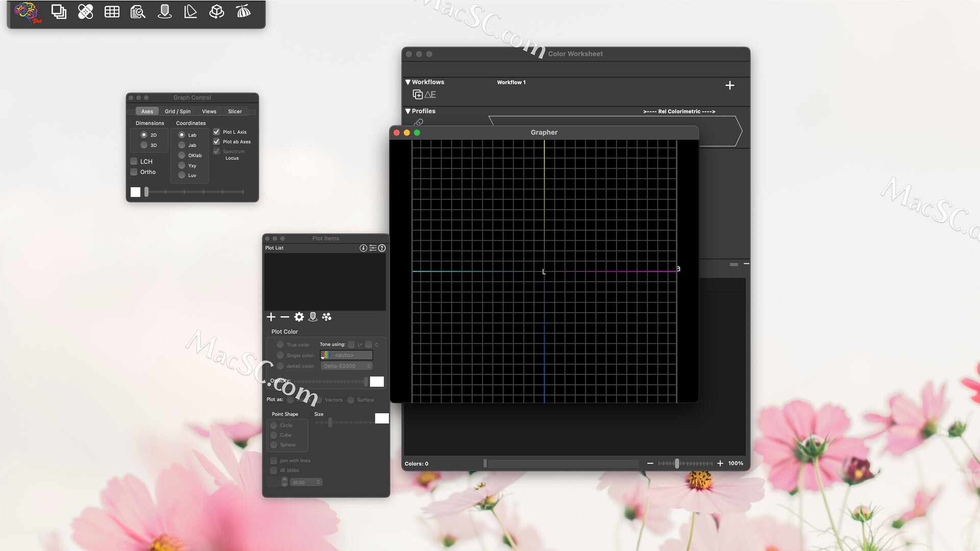Select the Luv coordinates option
The width and height of the screenshot is (980, 551).
(x=182, y=175)
